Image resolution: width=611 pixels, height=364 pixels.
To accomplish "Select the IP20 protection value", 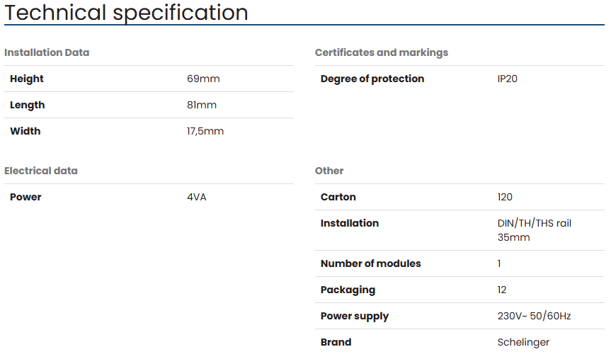I will pos(508,79).
